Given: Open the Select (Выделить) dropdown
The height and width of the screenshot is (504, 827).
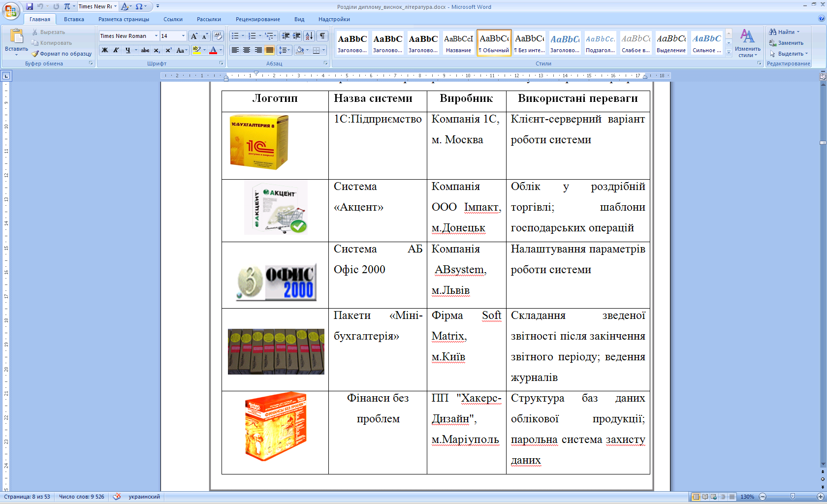Looking at the screenshot, I should point(789,54).
